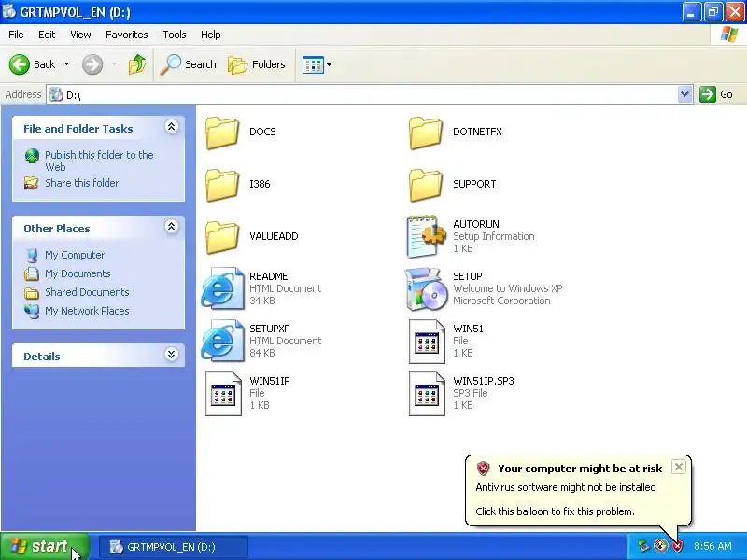Select the WIN51IP file icon
Screen dimensions: 747x560
click(x=223, y=394)
